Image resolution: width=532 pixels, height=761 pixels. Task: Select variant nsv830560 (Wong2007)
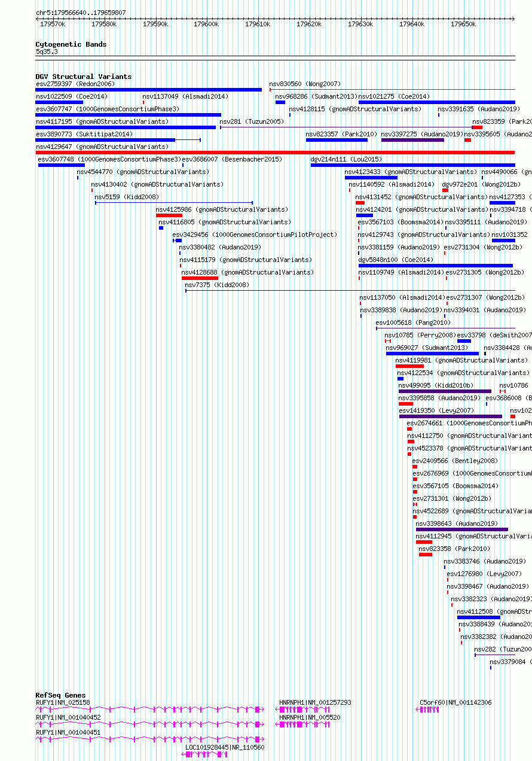point(305,84)
